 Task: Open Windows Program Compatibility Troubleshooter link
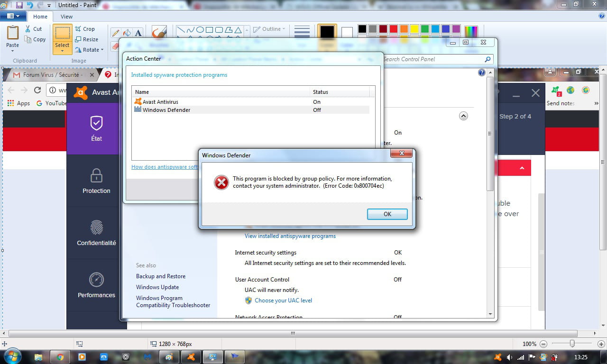pyautogui.click(x=173, y=301)
